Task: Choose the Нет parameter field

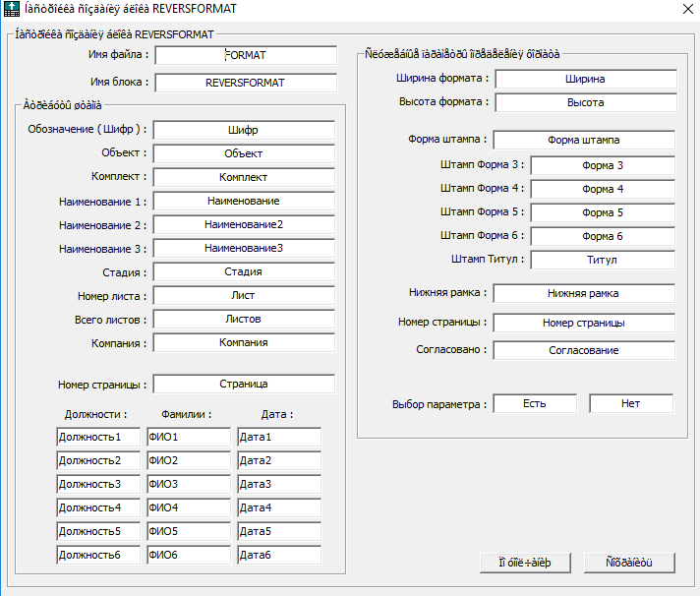Action: tap(631, 403)
